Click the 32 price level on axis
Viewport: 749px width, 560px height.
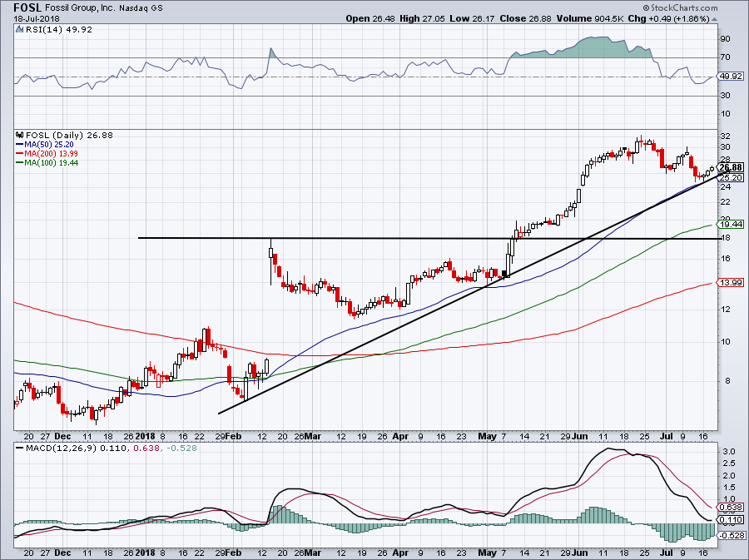coord(725,136)
